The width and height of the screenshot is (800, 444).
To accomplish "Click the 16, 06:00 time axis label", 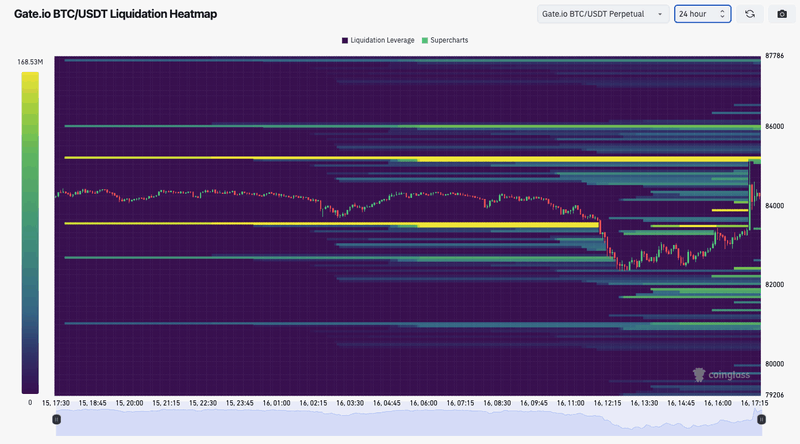I will pos(423,403).
